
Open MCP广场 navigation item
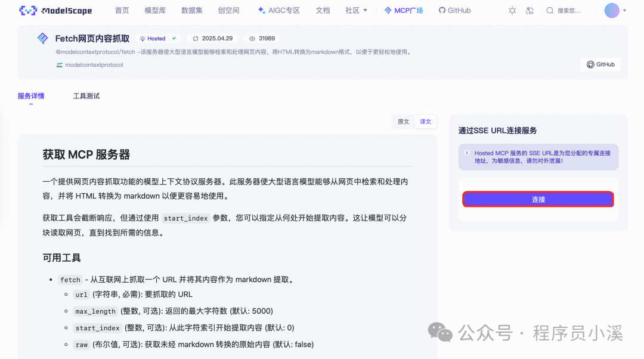[x=404, y=11]
